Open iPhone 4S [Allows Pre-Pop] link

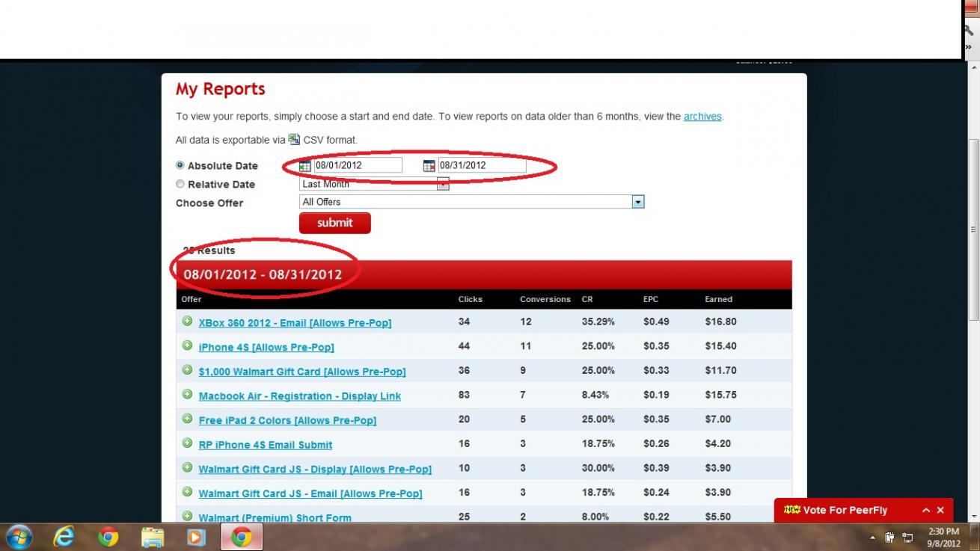coord(266,347)
